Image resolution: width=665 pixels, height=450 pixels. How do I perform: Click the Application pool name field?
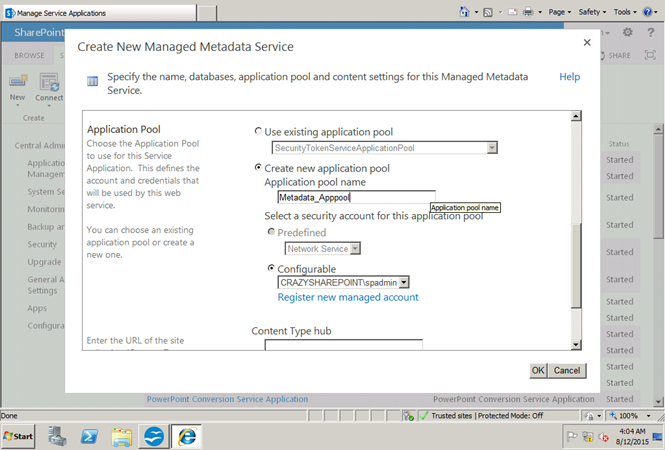click(x=356, y=197)
